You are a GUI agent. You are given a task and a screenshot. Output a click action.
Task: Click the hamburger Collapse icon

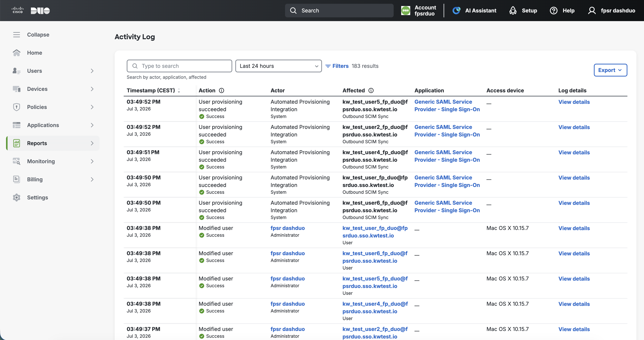[17, 35]
